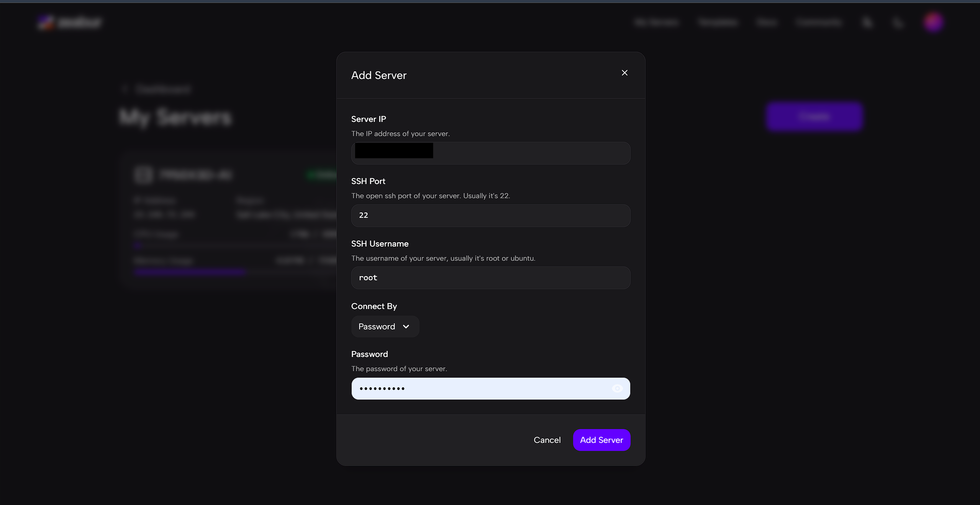This screenshot has height=505, width=980.
Task: Click the back arrow beside Dashboard
Action: [125, 89]
